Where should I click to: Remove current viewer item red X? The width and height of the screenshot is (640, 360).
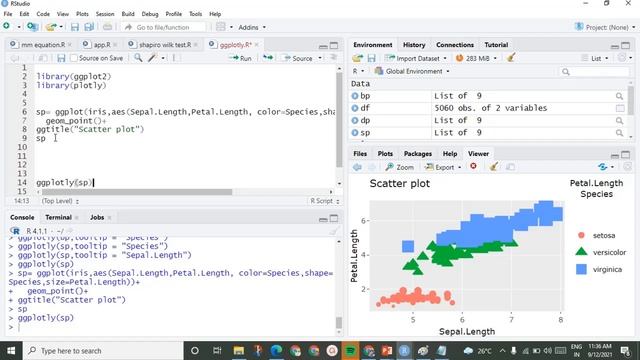pyautogui.click(x=473, y=166)
